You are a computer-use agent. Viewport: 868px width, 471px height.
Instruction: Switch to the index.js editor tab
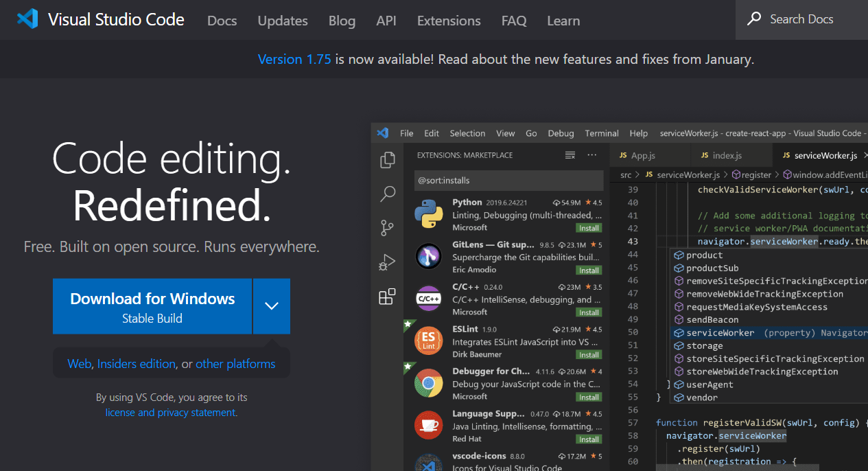[731, 155]
